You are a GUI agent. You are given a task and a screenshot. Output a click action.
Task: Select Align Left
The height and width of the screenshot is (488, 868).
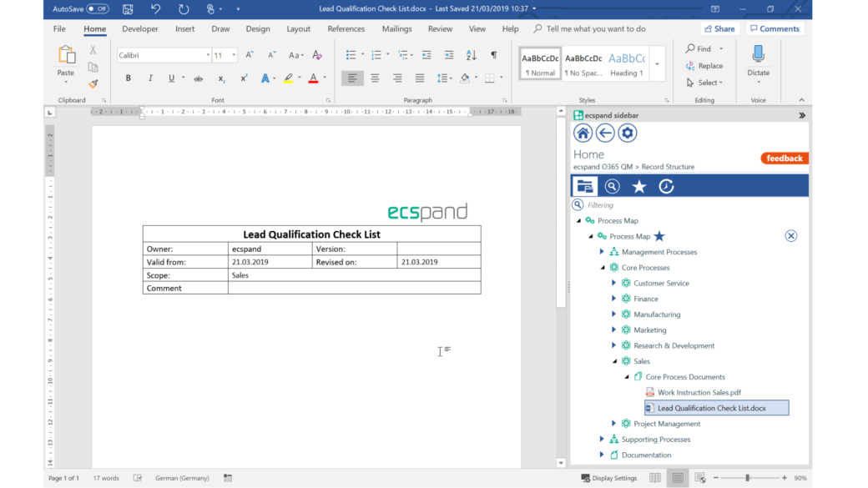(352, 78)
